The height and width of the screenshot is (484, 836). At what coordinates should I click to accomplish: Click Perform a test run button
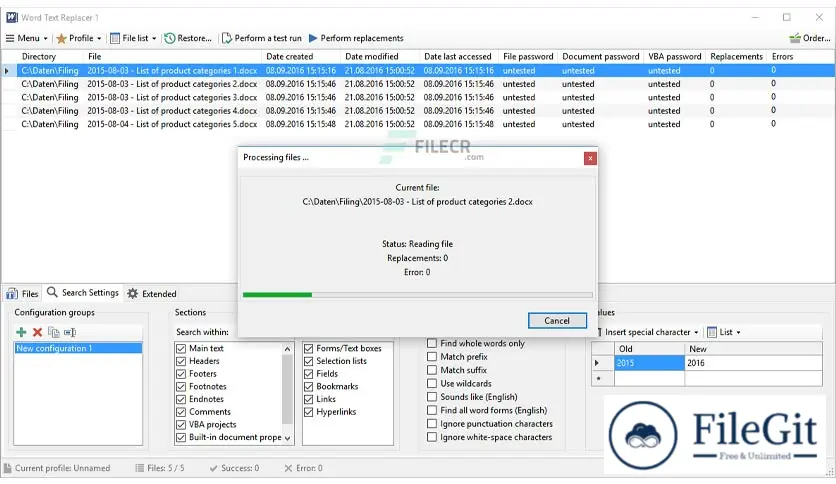pos(262,38)
